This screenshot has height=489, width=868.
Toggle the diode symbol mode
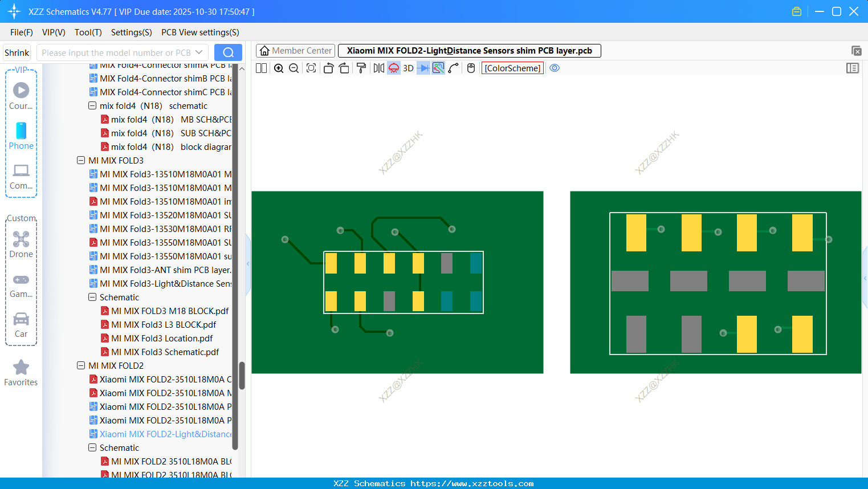[423, 68]
